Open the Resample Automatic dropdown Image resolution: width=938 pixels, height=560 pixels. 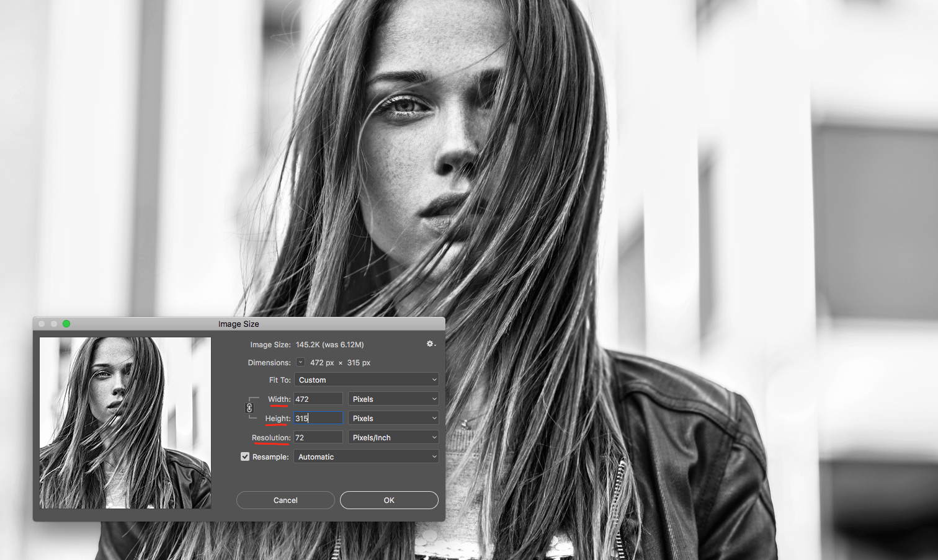tap(366, 456)
